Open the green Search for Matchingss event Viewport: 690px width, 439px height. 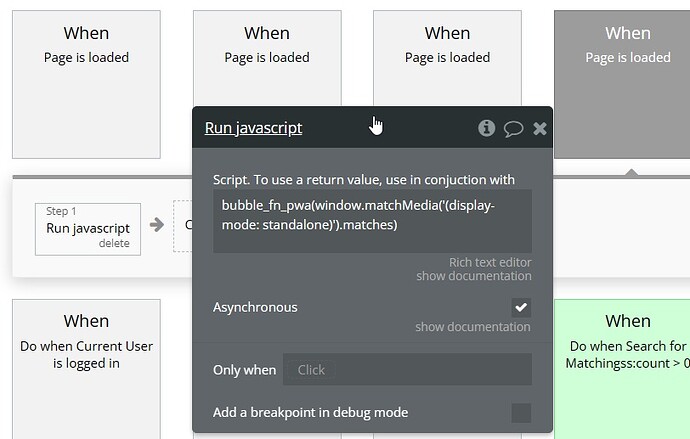[x=622, y=369]
